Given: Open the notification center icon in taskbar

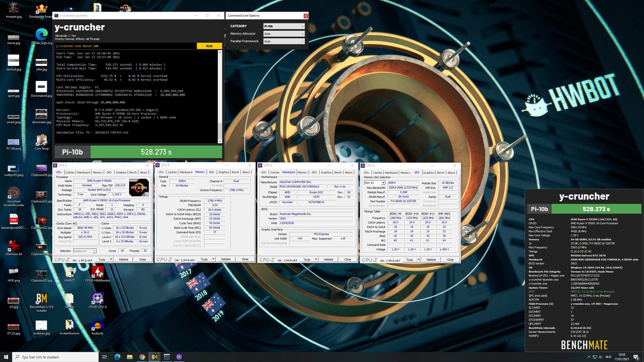Looking at the screenshot, I should click(636, 356).
